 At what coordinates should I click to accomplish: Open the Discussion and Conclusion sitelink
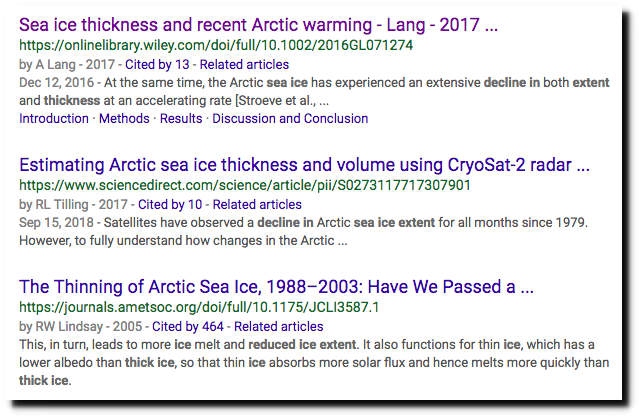tap(290, 119)
